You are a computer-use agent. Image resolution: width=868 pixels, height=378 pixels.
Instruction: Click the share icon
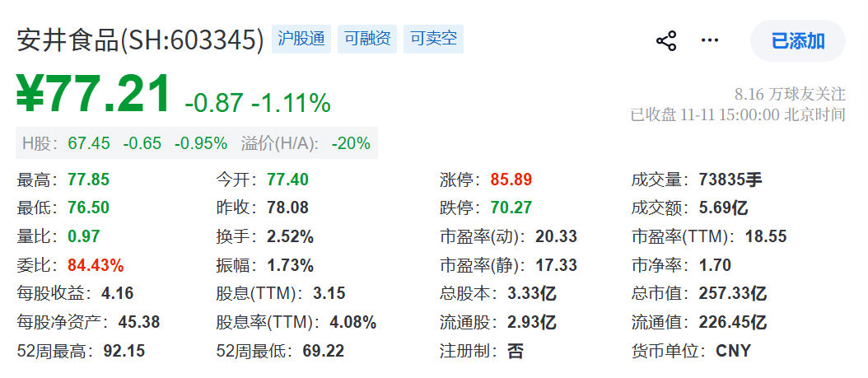coord(666,41)
